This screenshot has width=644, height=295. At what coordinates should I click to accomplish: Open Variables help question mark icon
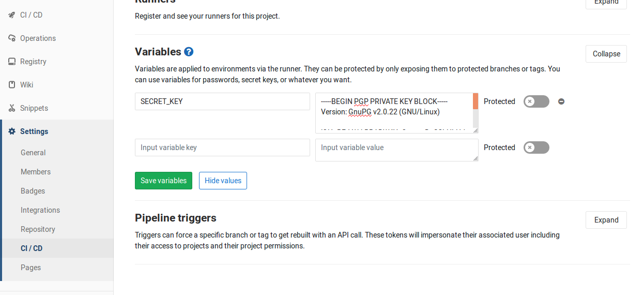(x=189, y=52)
